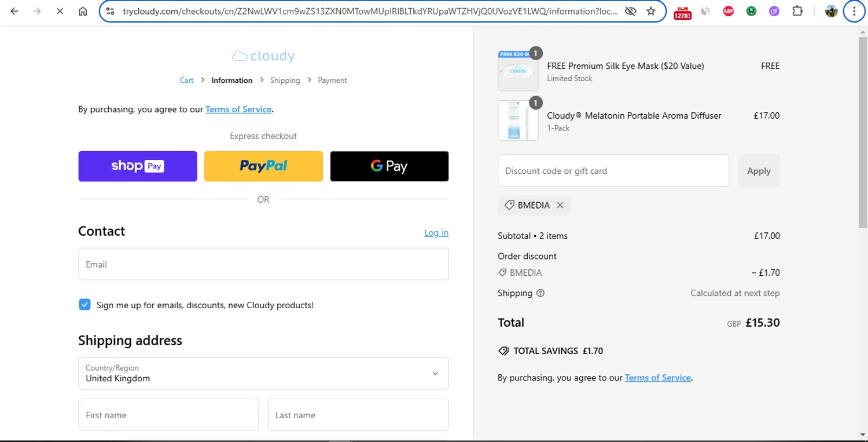The width and height of the screenshot is (868, 442).
Task: Open Terms of Service link under Total Savings
Action: click(658, 378)
